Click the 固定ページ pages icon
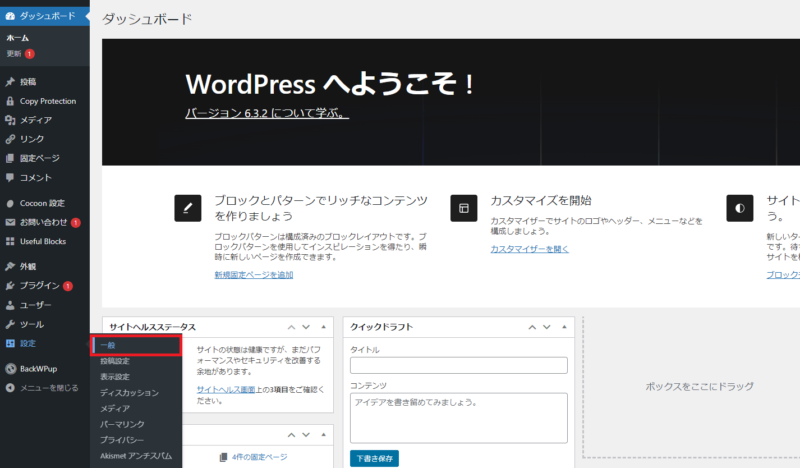 coord(10,158)
